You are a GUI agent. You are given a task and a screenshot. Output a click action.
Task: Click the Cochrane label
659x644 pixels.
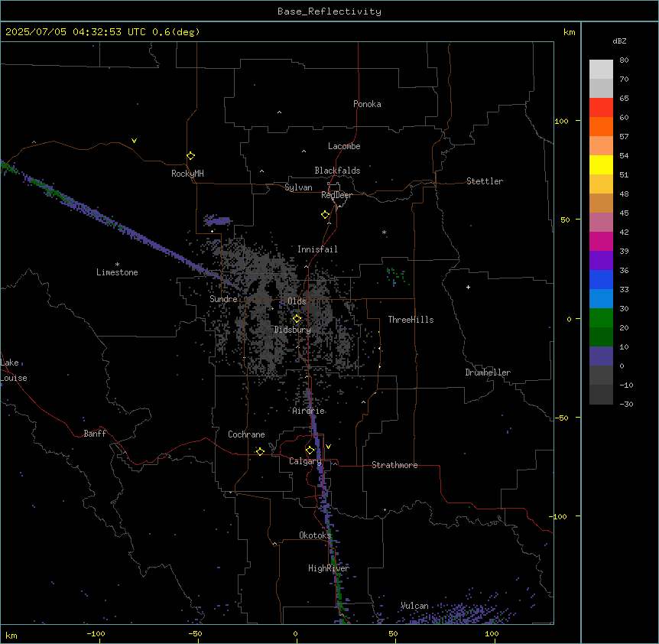tap(246, 434)
